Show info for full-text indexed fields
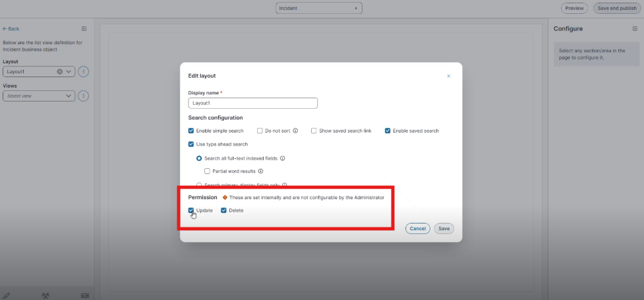Image resolution: width=644 pixels, height=300 pixels. pyautogui.click(x=282, y=158)
